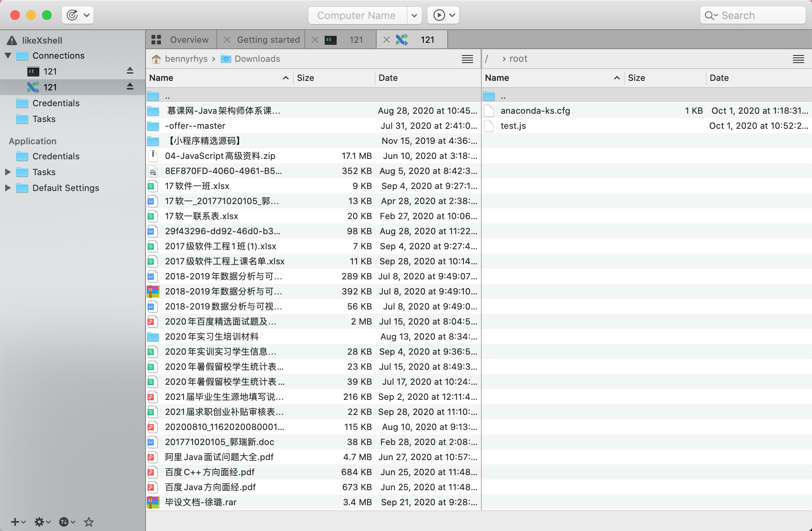Close the Getting started tab
The image size is (812, 531).
pos(227,40)
